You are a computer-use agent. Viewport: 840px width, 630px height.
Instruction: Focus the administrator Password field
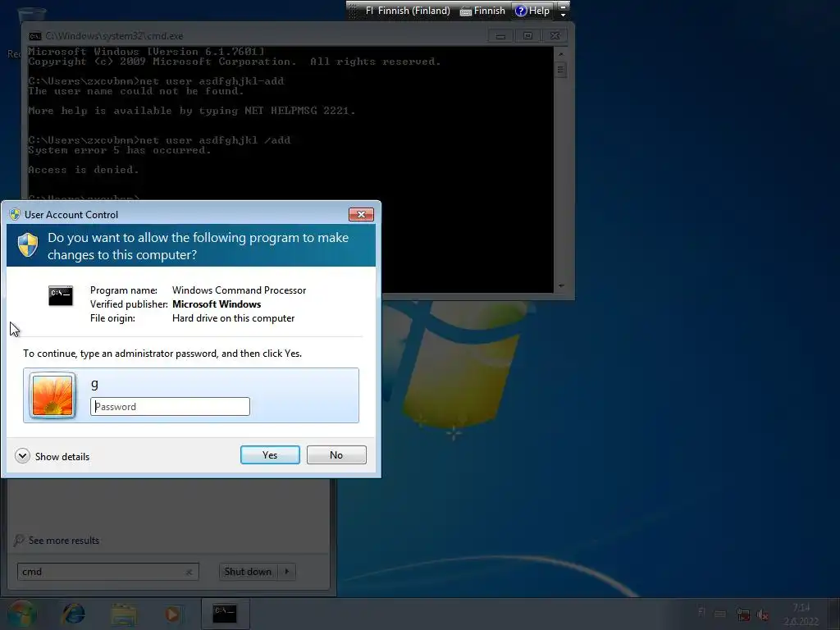click(x=170, y=407)
